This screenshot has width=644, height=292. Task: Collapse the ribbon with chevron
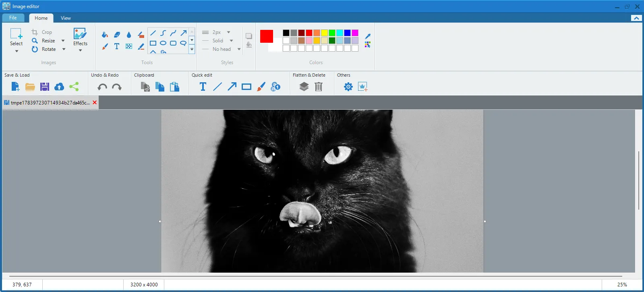(x=636, y=18)
